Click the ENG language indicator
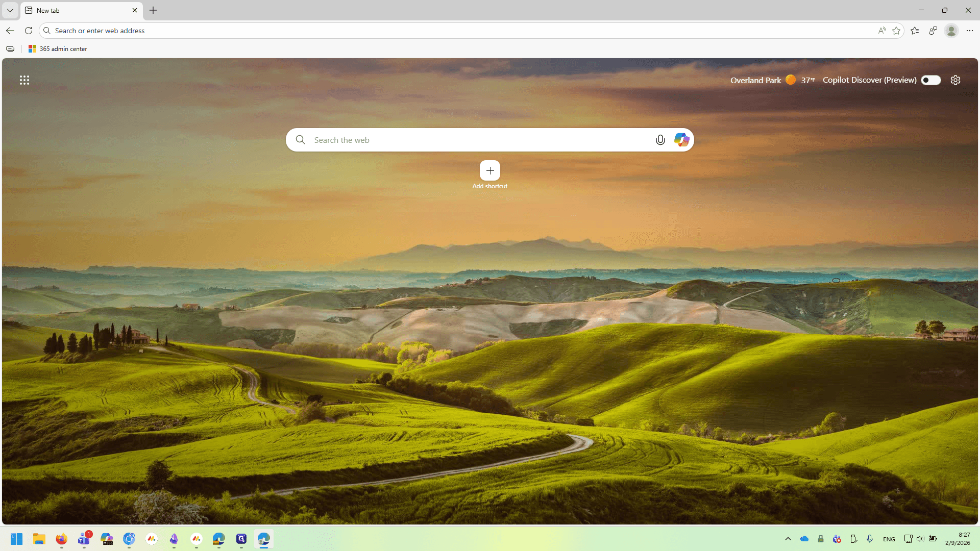 click(x=889, y=539)
